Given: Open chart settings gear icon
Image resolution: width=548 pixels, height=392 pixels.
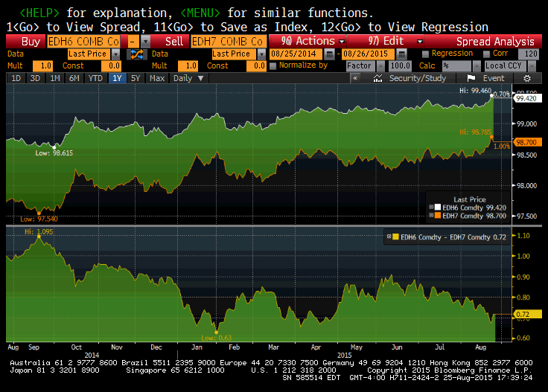Looking at the screenshot, I should tap(527, 78).
